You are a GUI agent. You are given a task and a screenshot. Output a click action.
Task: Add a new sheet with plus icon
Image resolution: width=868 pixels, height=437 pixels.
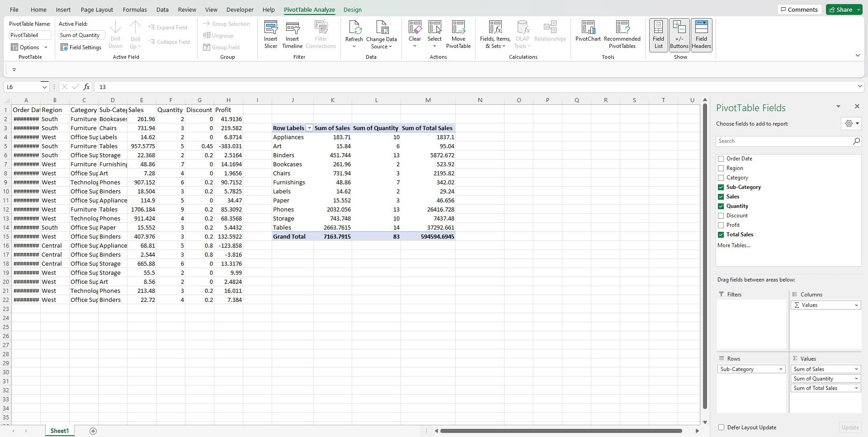pos(93,431)
